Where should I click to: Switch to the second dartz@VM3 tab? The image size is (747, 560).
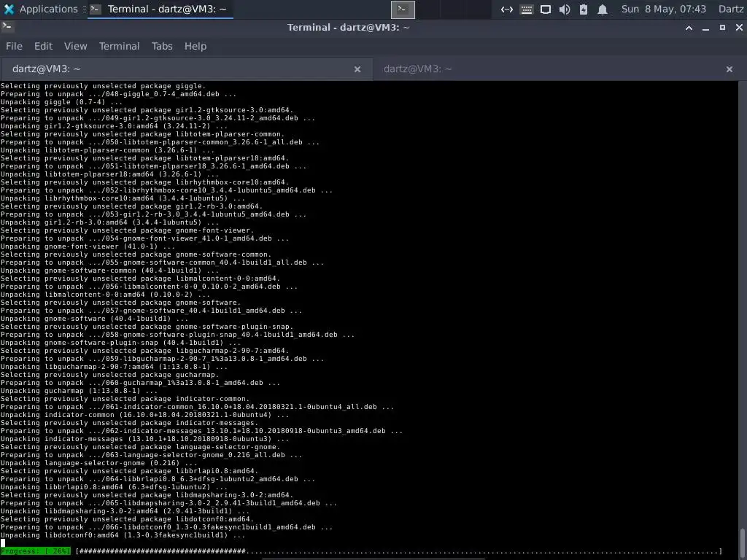[560, 69]
